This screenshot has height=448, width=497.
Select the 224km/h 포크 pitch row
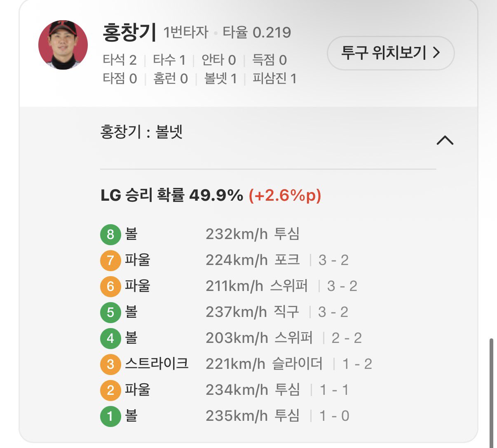(x=252, y=260)
